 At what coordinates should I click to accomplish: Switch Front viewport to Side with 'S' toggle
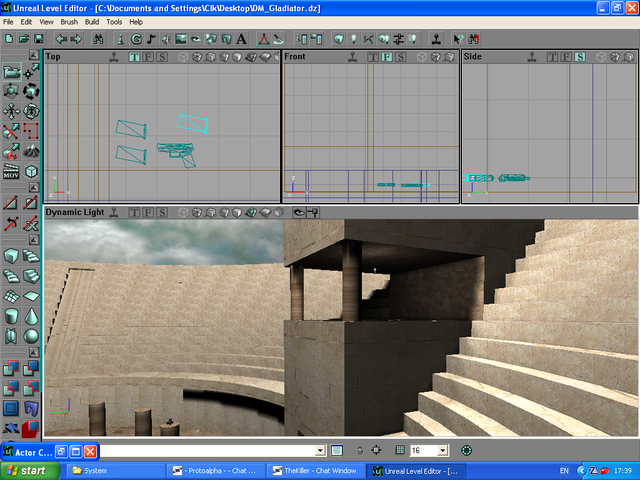[400, 57]
